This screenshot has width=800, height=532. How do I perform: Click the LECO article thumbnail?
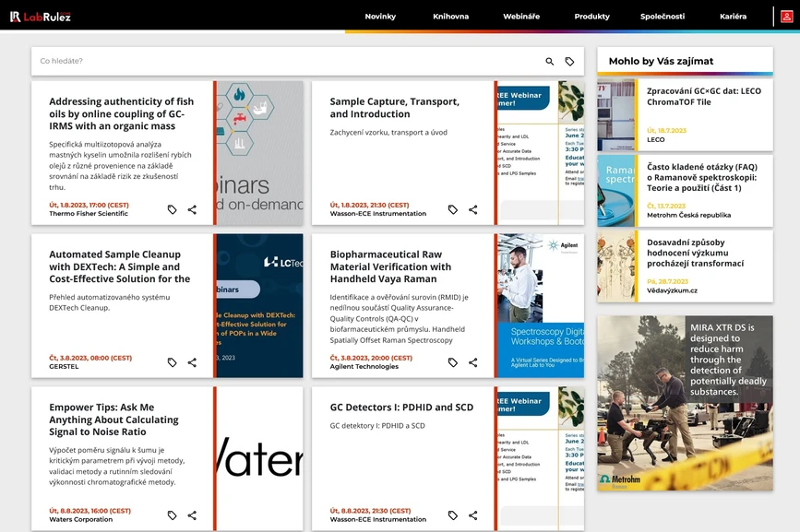(615, 115)
